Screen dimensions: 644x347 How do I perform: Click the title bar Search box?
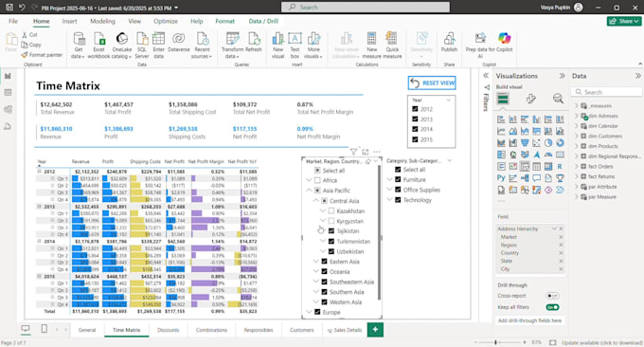[366, 8]
